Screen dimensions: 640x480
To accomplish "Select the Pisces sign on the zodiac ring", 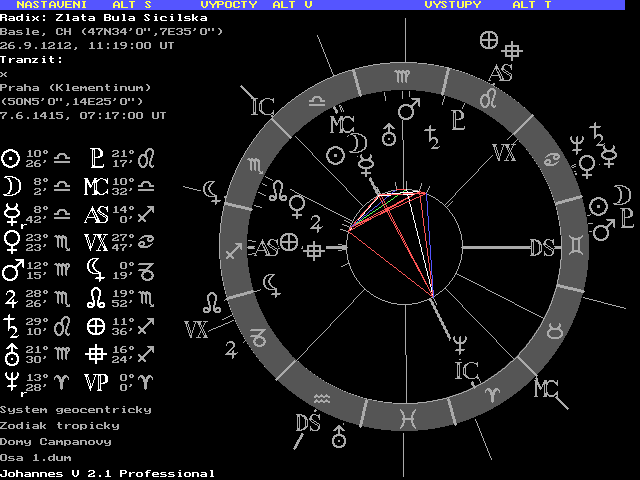I will [409, 412].
